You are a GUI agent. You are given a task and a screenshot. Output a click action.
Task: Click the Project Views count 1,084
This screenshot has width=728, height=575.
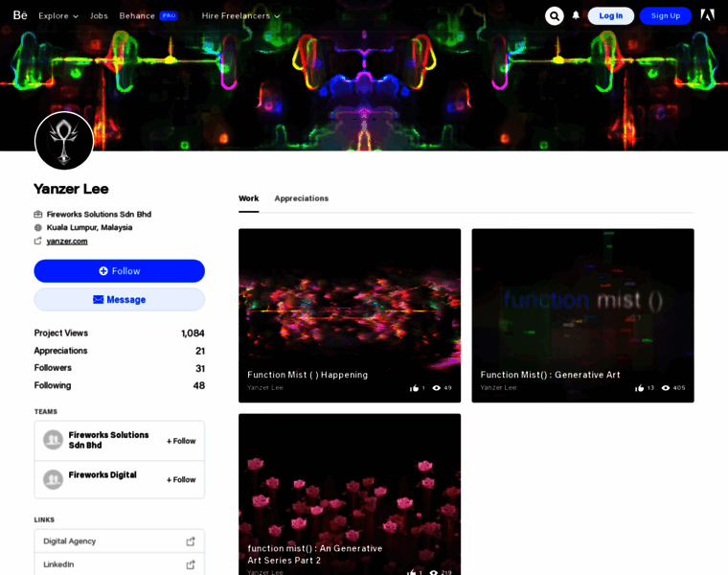click(x=193, y=333)
